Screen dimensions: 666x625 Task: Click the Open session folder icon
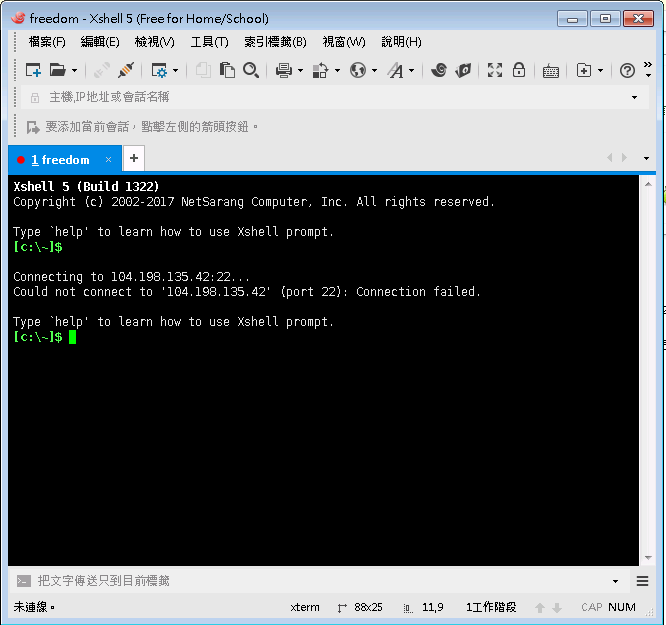click(x=57, y=70)
